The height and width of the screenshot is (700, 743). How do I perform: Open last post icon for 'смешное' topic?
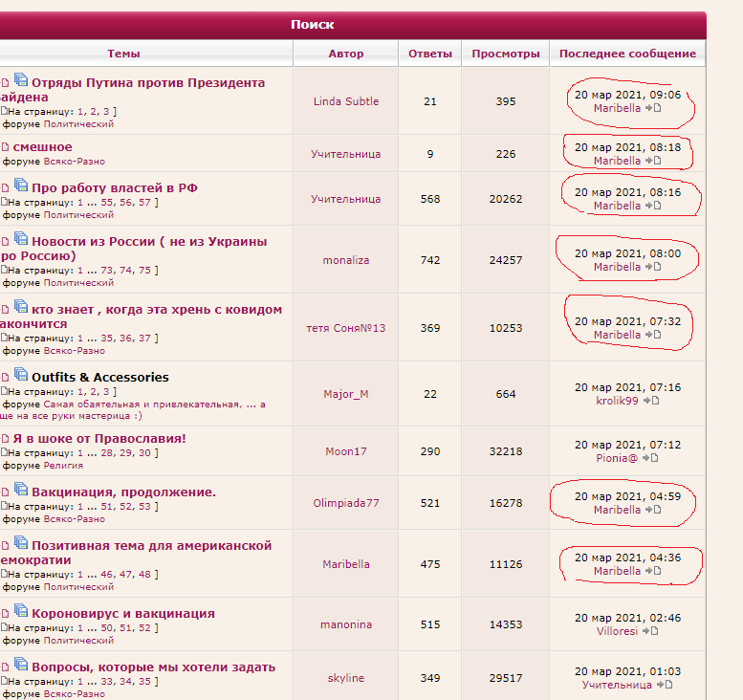(653, 162)
